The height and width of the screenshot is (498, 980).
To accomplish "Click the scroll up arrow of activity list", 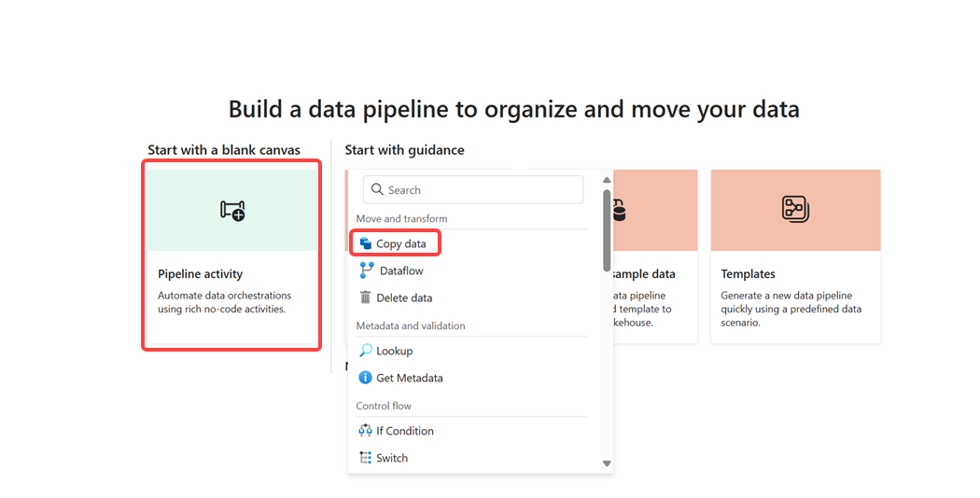I will click(x=607, y=181).
